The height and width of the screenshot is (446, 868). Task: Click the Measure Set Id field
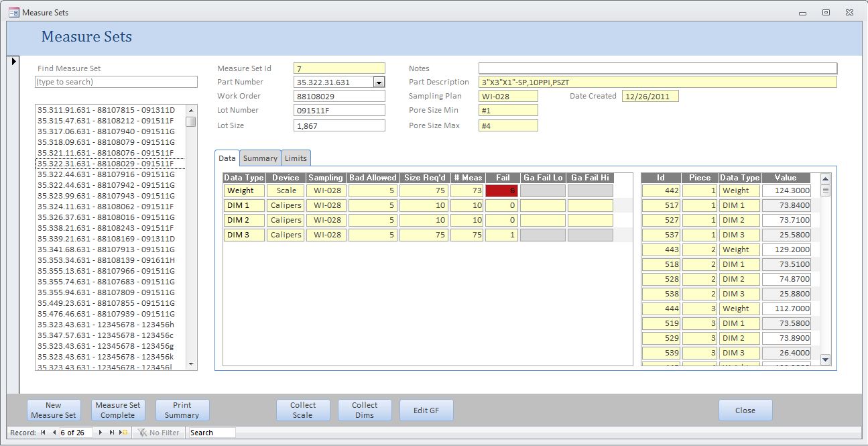pyautogui.click(x=339, y=68)
